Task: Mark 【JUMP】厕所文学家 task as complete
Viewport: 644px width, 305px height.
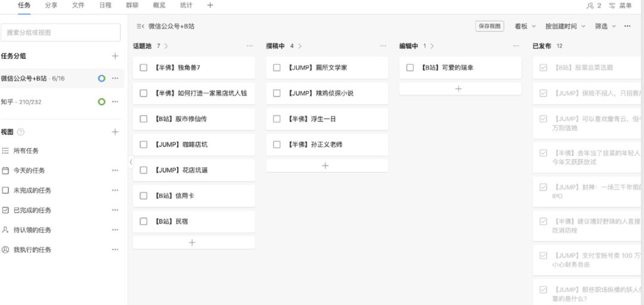Action: (277, 68)
